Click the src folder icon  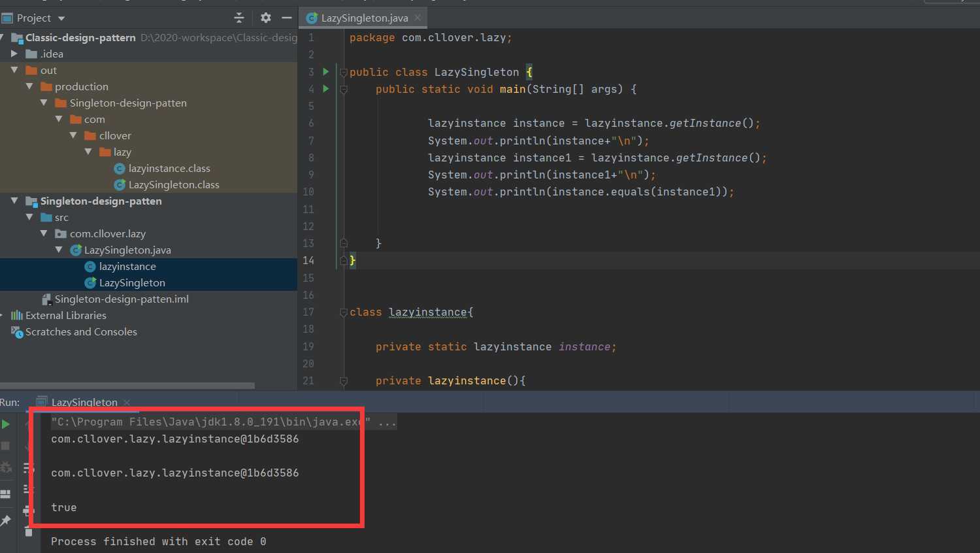[x=46, y=218]
